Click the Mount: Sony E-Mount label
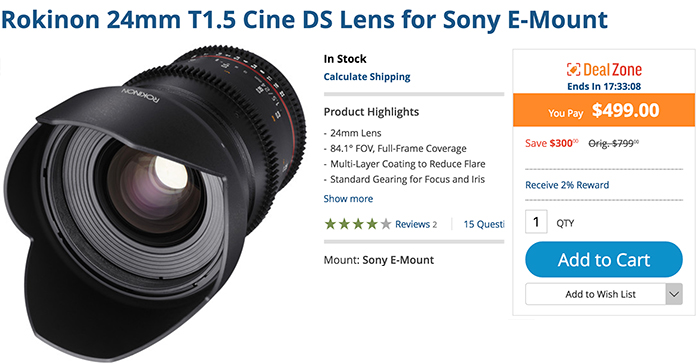Screen dimensions: 700x364 pos(379,260)
